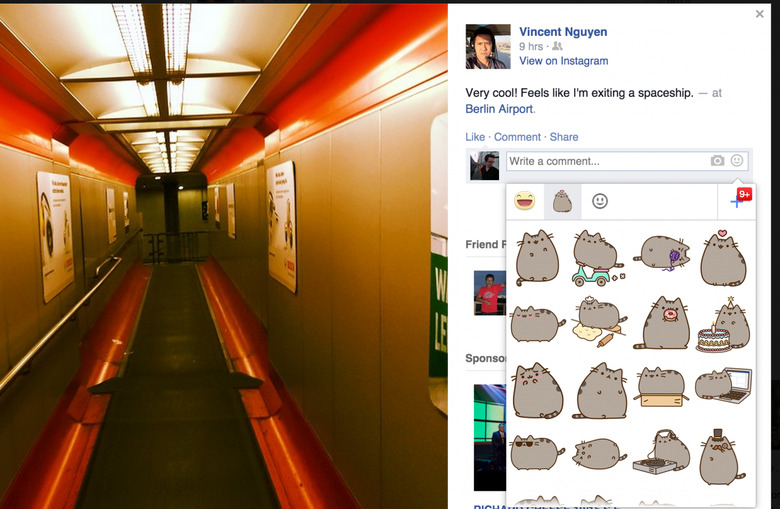Send the Pusheen wearing sunglasses sticker
The height and width of the screenshot is (509, 780).
tap(537, 452)
